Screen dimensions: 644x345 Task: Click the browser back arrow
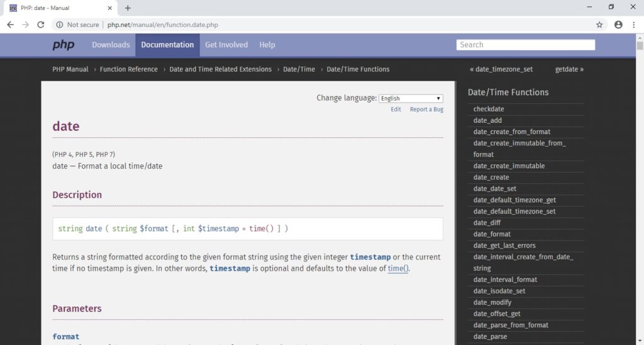(x=10, y=25)
